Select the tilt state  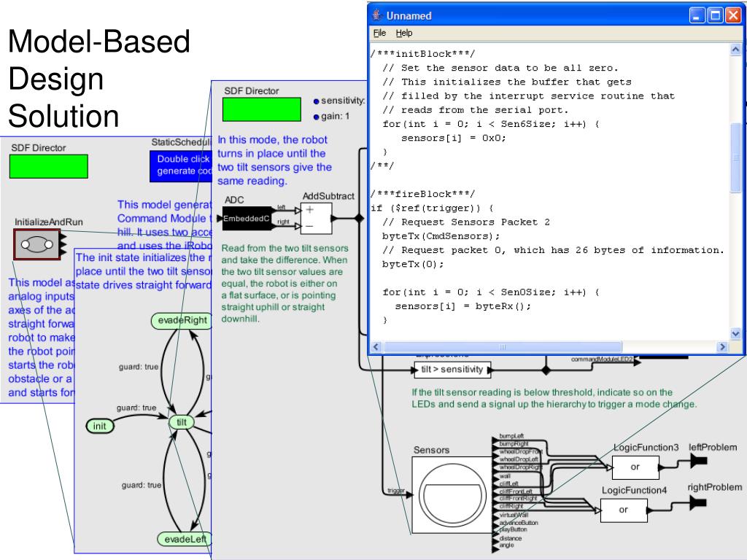pos(182,422)
